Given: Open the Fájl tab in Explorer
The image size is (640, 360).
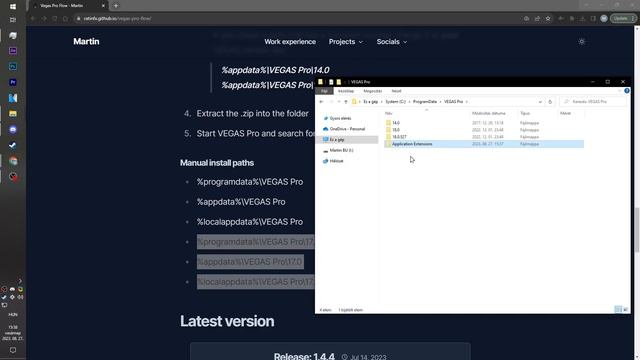Looking at the screenshot, I should (x=324, y=91).
